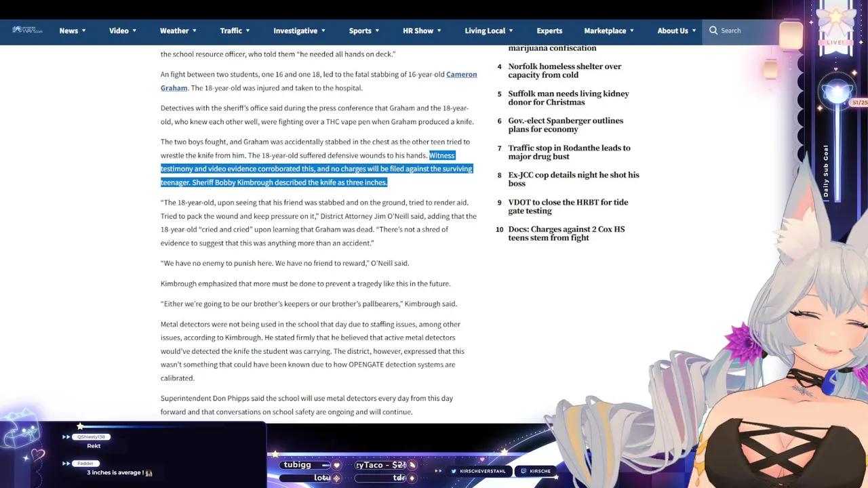
Task: Click the highlighted 'Witness testimony and video evidence' text
Action: pos(317,169)
